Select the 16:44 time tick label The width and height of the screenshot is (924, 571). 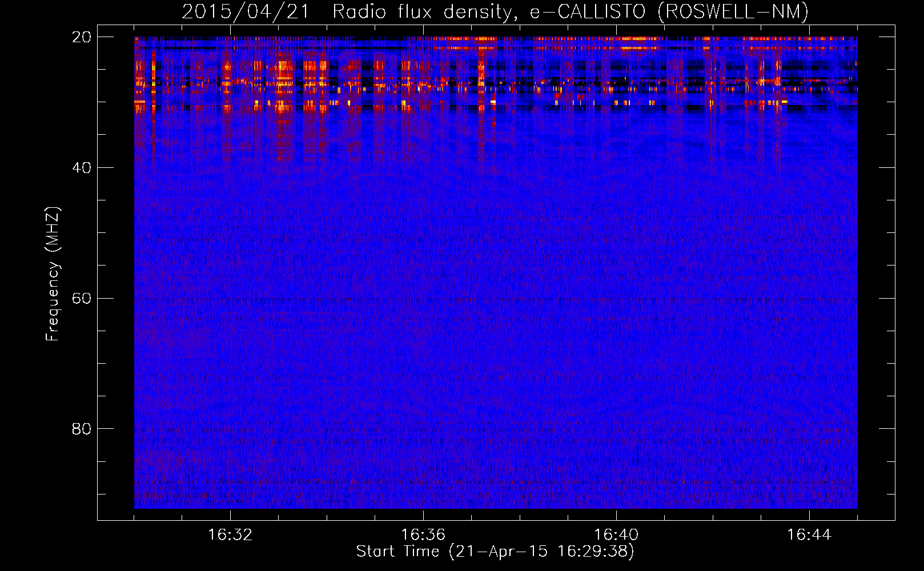point(809,534)
